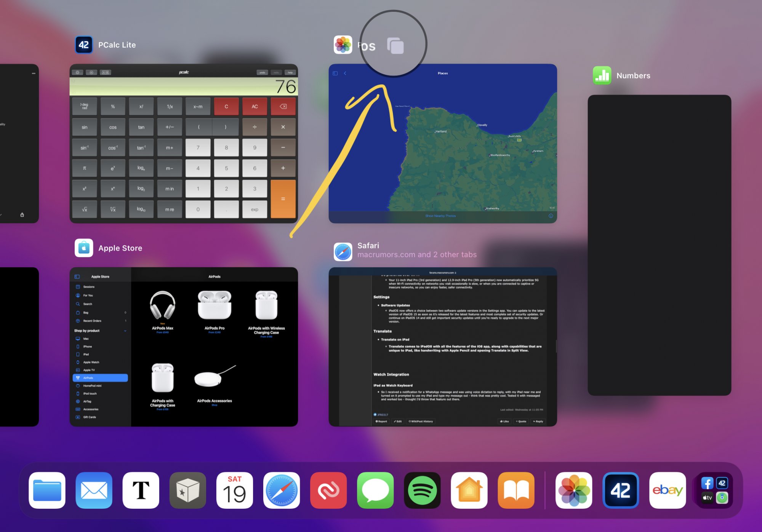Click the PCalc Lite app title icon

pyautogui.click(x=84, y=45)
